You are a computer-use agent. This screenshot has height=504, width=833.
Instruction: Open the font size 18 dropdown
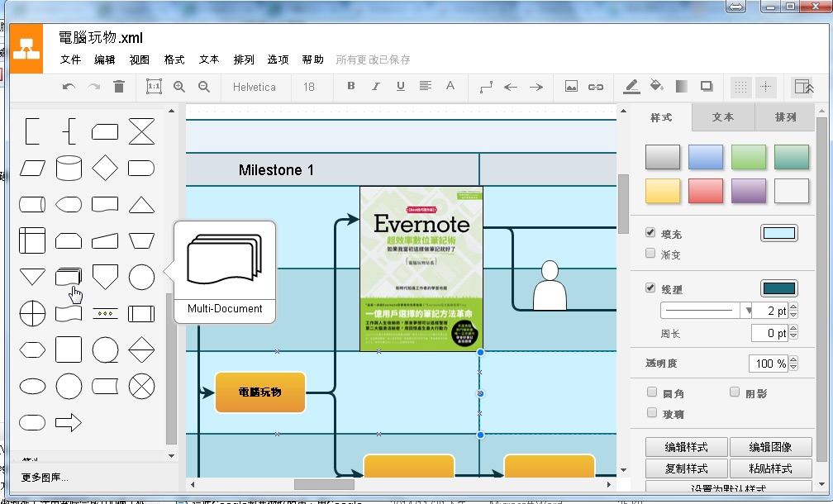[309, 87]
